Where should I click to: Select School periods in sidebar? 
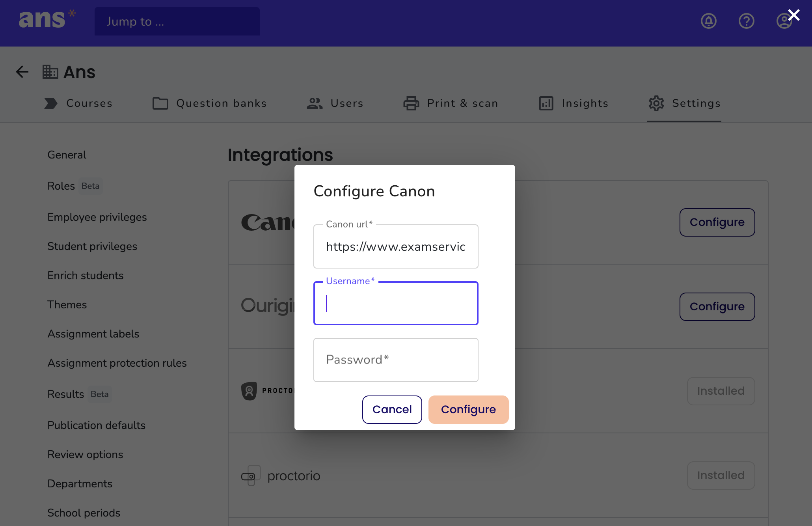coord(84,513)
